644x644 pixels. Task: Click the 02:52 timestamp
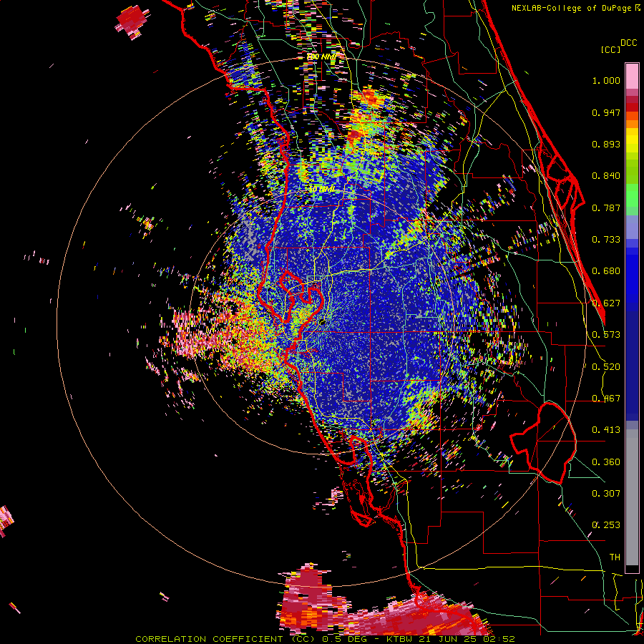(497, 639)
